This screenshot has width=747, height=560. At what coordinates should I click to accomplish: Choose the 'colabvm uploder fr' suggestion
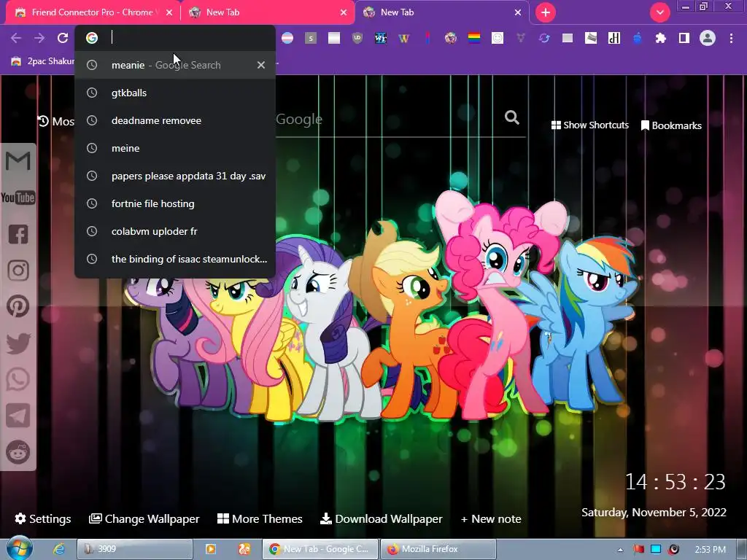(x=175, y=231)
